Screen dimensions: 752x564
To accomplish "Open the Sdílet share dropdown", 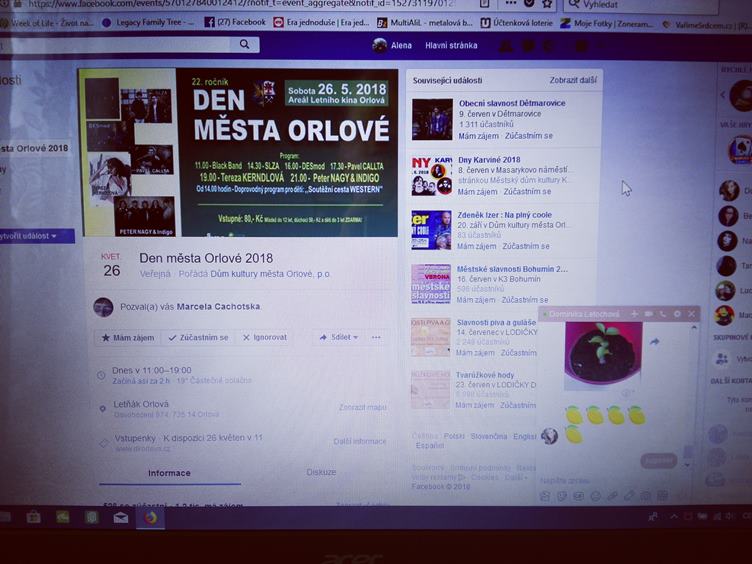I will 339,337.
